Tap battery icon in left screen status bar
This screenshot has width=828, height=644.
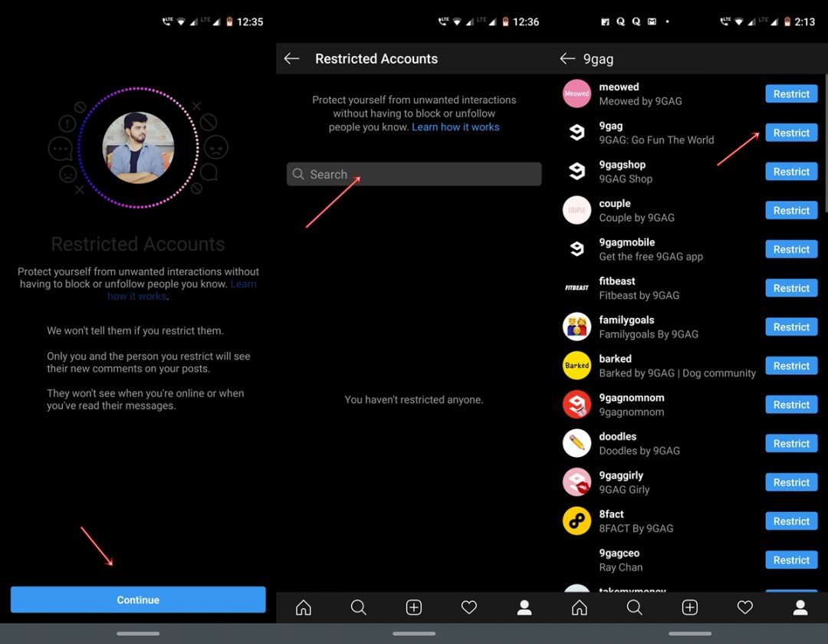point(229,21)
